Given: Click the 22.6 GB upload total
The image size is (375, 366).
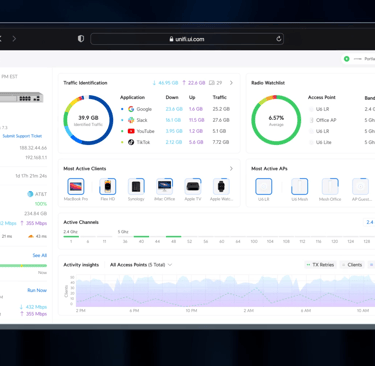Looking at the screenshot, I should point(194,83).
